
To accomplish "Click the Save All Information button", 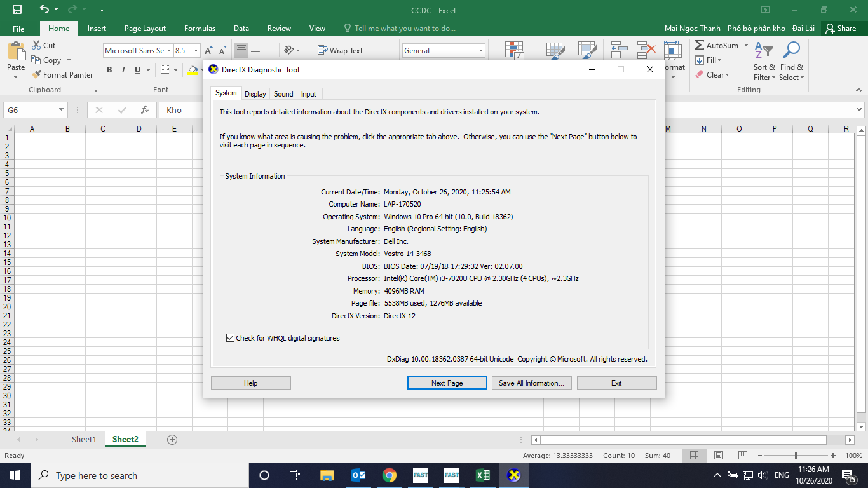I will click(x=531, y=383).
